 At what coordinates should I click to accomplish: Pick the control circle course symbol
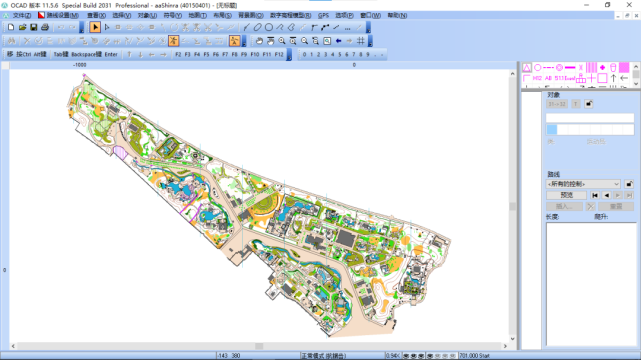538,67
